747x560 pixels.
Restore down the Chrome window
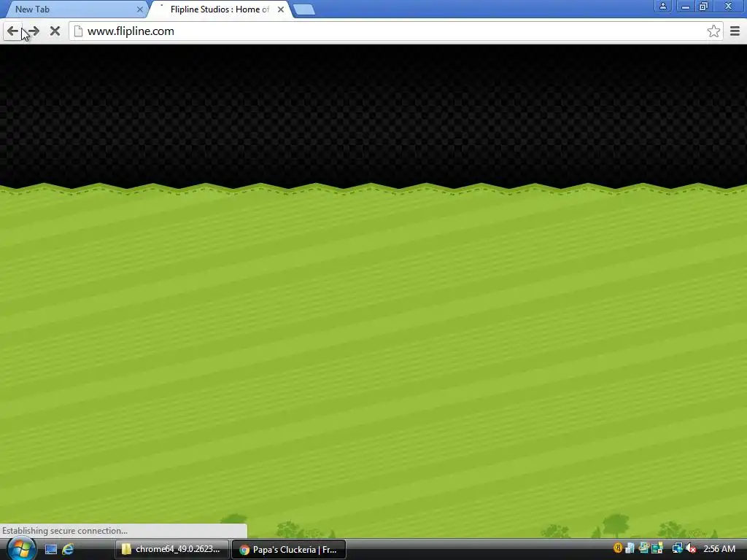click(x=703, y=6)
